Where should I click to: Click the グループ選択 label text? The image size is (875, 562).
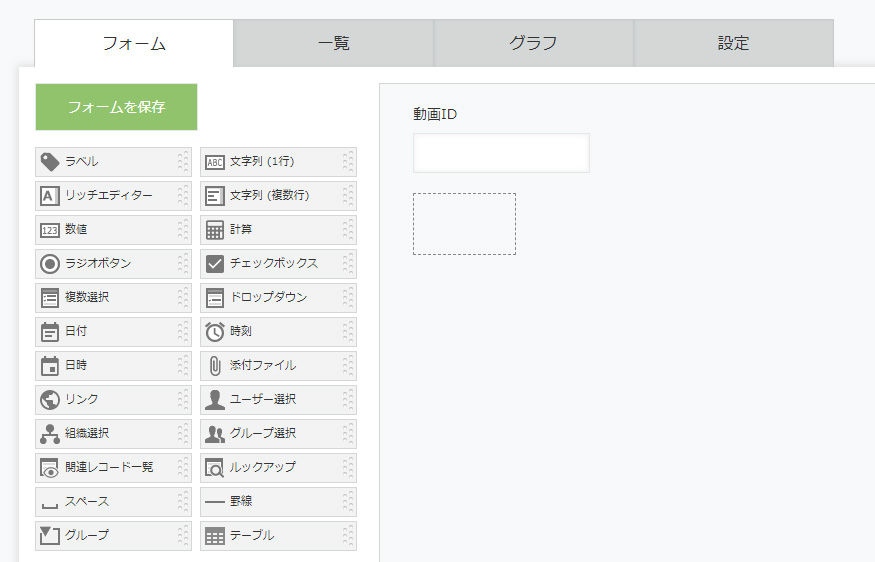pos(263,433)
